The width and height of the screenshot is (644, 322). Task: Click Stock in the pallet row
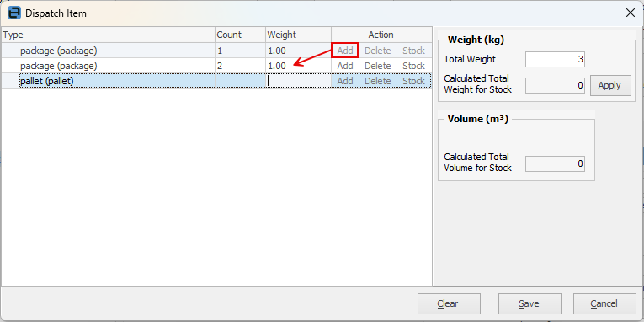click(413, 81)
